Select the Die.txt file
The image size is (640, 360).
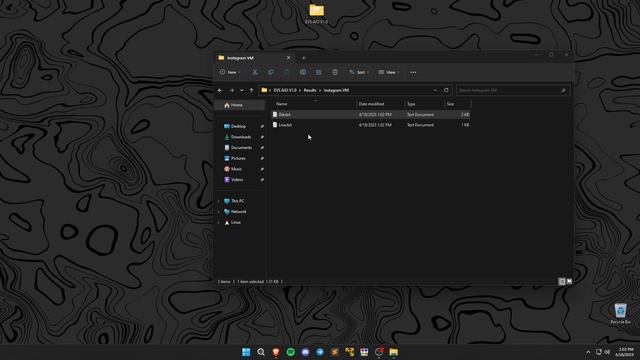pyautogui.click(x=371, y=115)
